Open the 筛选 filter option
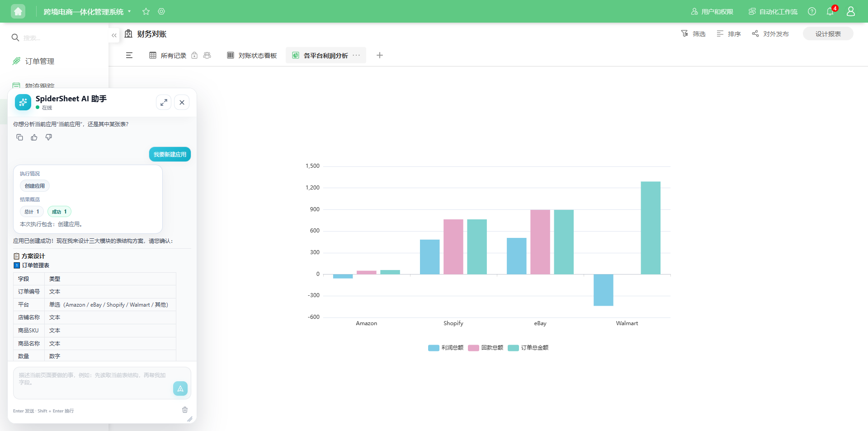Image resolution: width=868 pixels, height=431 pixels. (x=693, y=34)
